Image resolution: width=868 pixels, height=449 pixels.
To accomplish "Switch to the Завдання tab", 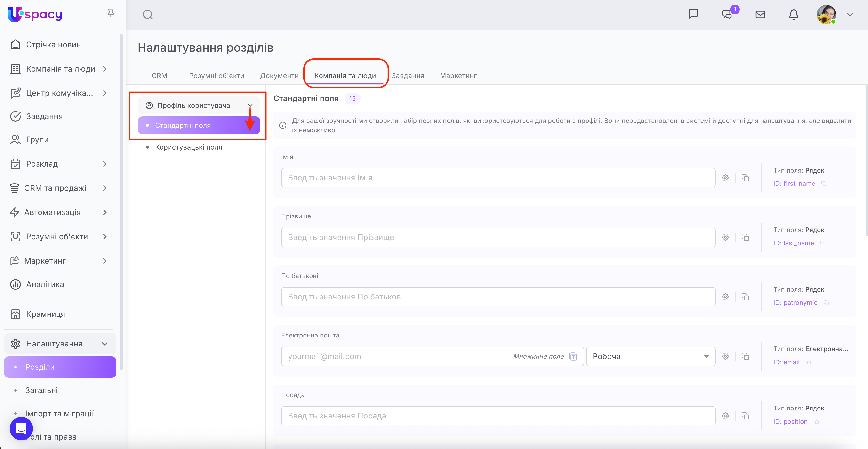I will click(408, 76).
